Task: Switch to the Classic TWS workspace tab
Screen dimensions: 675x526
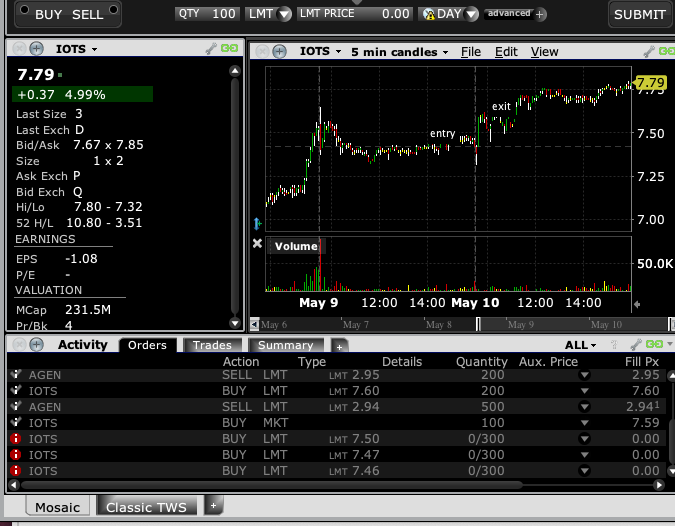Action: tap(146, 507)
